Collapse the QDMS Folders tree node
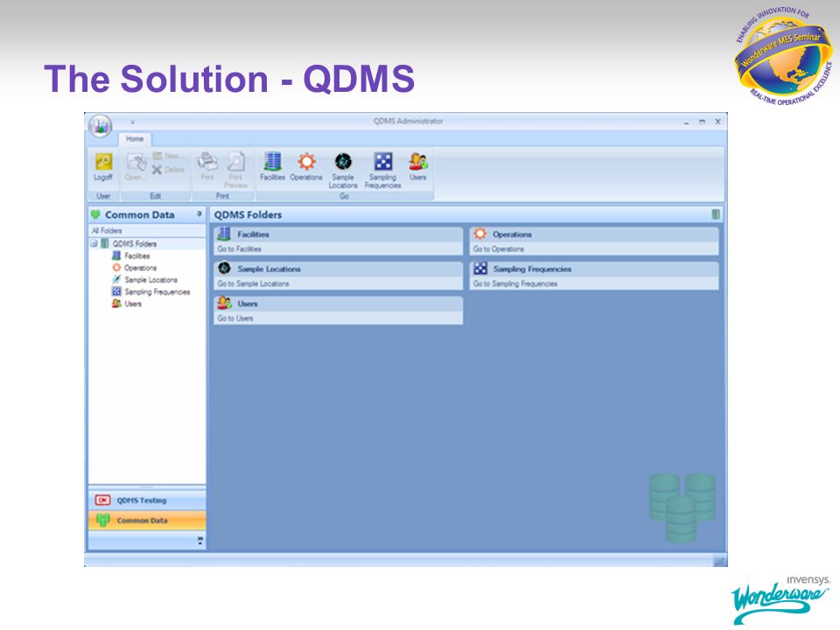 (94, 243)
